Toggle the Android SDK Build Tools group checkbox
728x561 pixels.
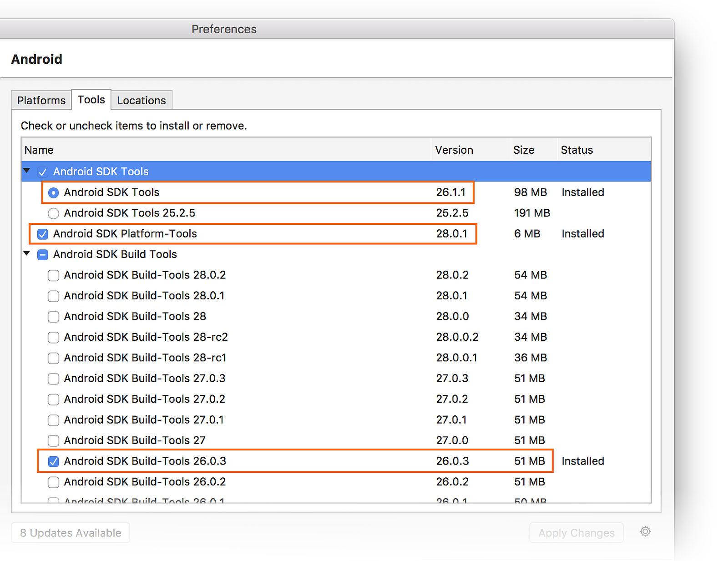[x=42, y=254]
